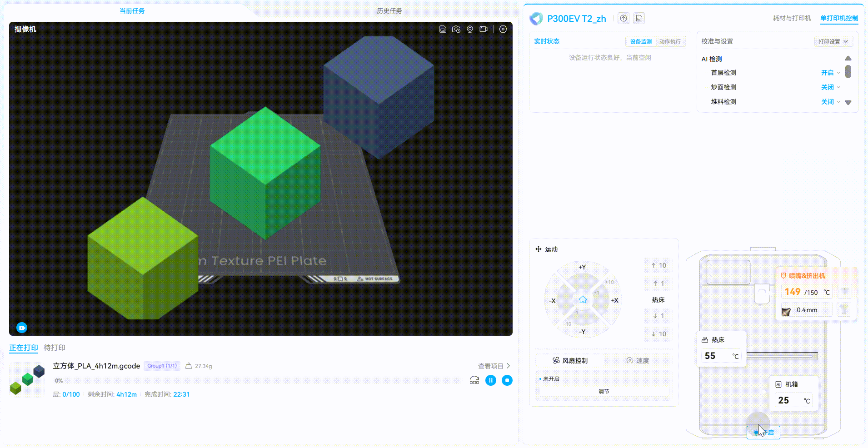
Task: Open timelapse snapshot icon in camera toolbar
Action: 456,29
